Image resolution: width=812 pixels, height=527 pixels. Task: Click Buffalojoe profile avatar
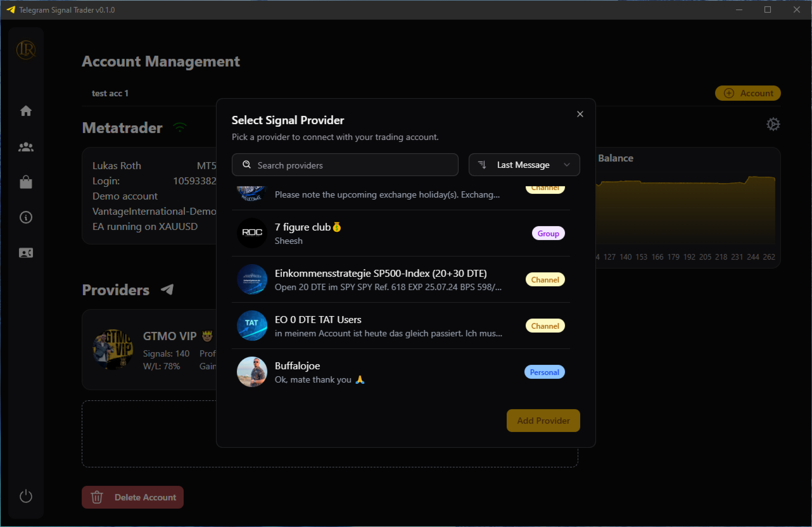coord(252,372)
